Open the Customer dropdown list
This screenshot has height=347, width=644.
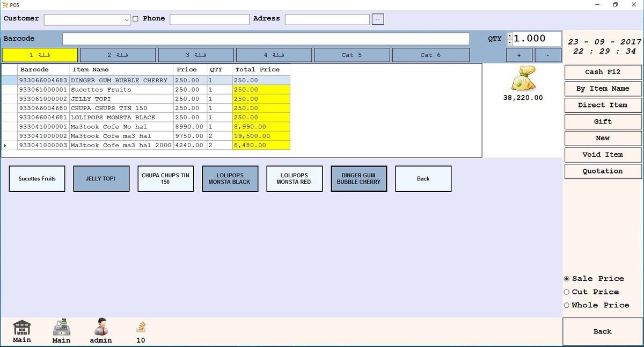click(127, 20)
